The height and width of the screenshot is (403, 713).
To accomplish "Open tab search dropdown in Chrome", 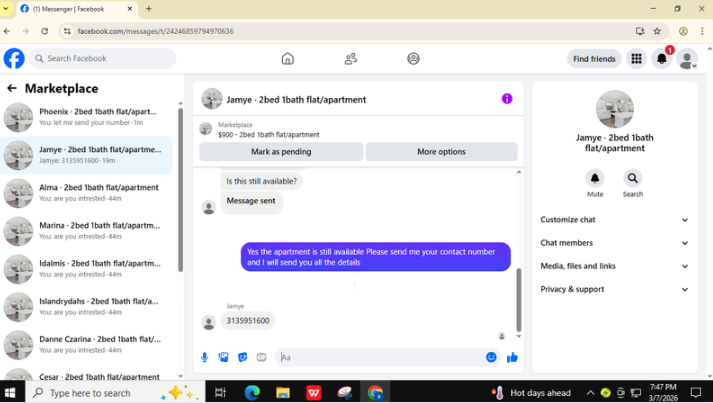I will point(6,9).
